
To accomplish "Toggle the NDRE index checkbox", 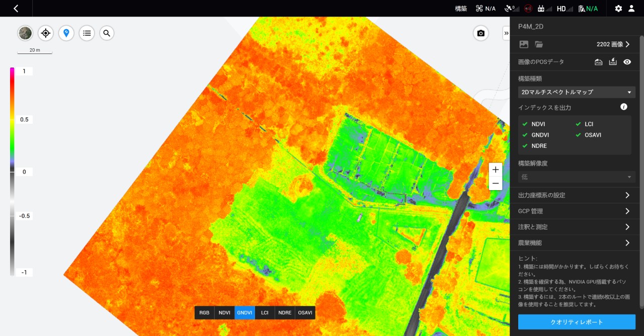I will coord(525,146).
